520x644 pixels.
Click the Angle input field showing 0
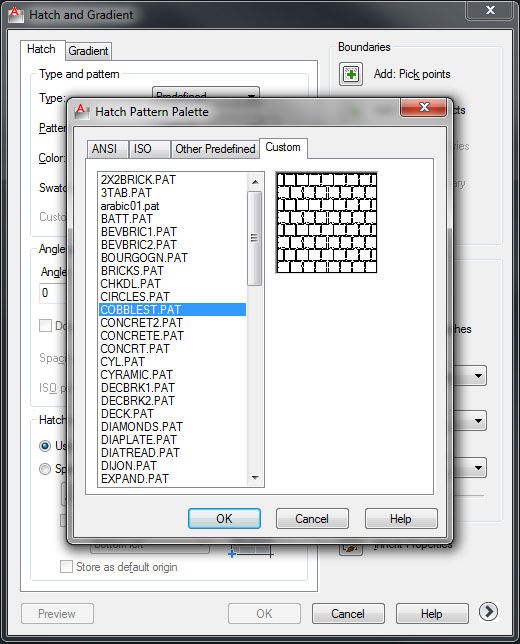click(x=53, y=293)
